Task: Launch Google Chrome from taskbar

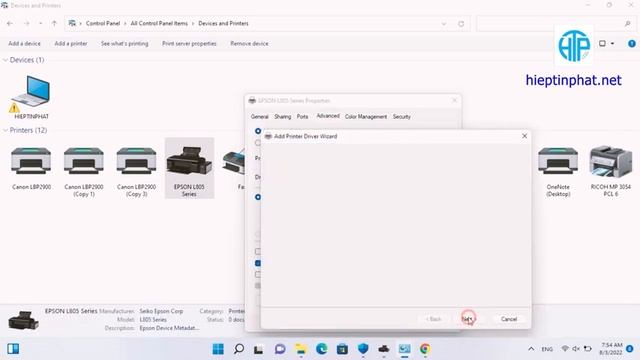Action: 425,349
